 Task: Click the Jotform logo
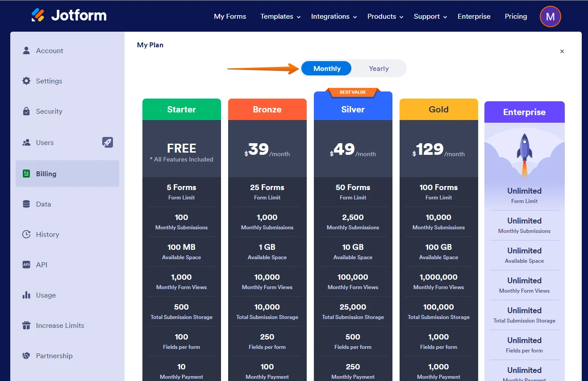[x=69, y=15]
